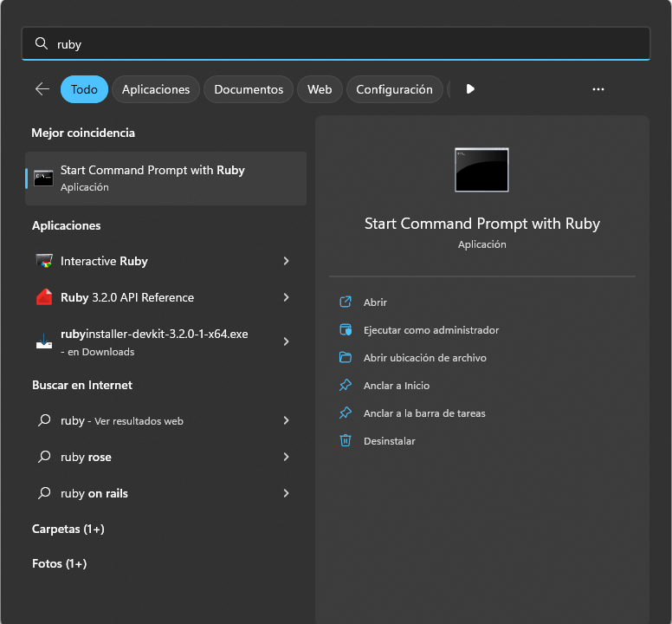Screen dimensions: 672x624
Task: Click the Abrir open icon
Action: pyautogui.click(x=346, y=302)
